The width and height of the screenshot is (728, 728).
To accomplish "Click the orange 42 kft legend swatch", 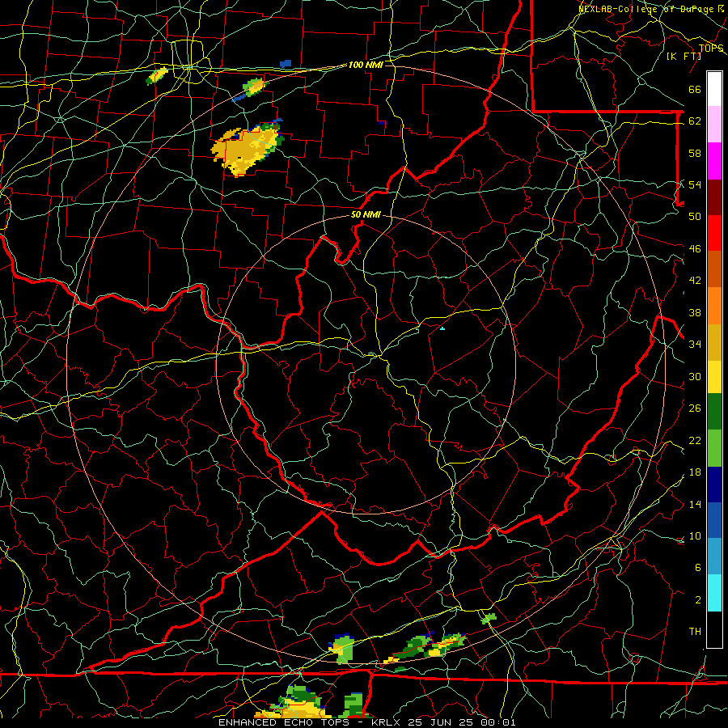I will coord(714,306).
